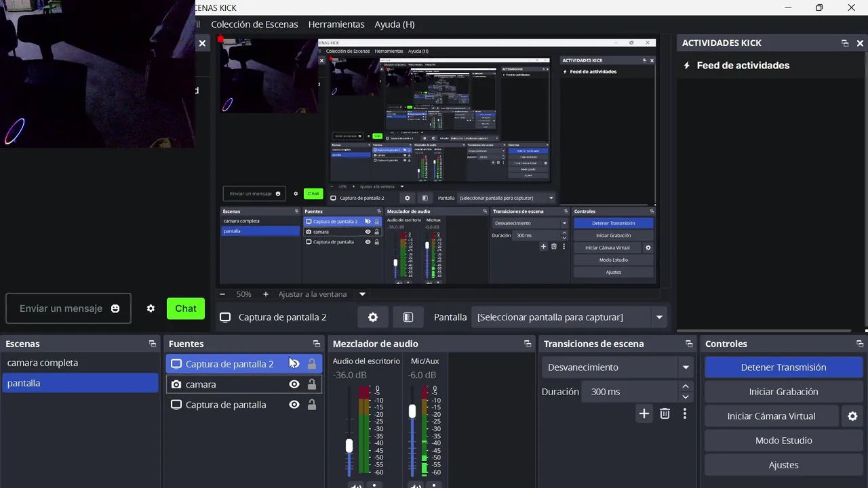Toggle visibility of Captura de pantalla 2
The height and width of the screenshot is (488, 868).
(x=294, y=364)
